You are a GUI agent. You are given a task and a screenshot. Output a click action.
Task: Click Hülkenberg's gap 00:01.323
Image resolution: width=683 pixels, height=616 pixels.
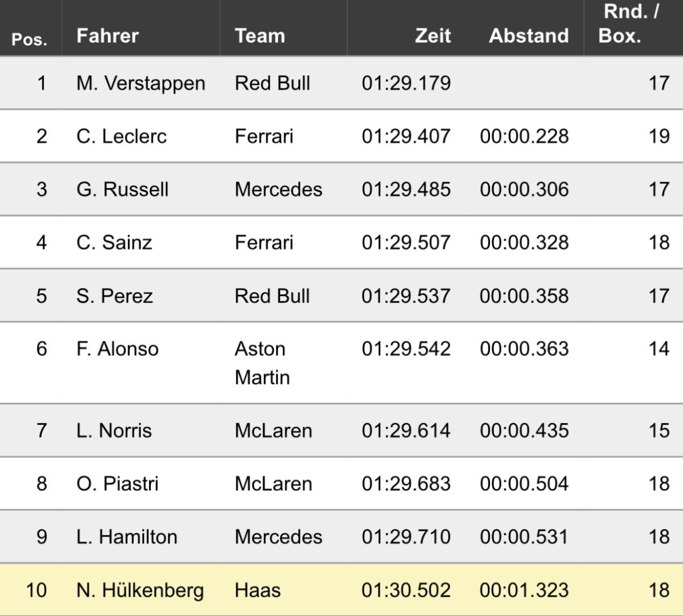[x=524, y=590]
